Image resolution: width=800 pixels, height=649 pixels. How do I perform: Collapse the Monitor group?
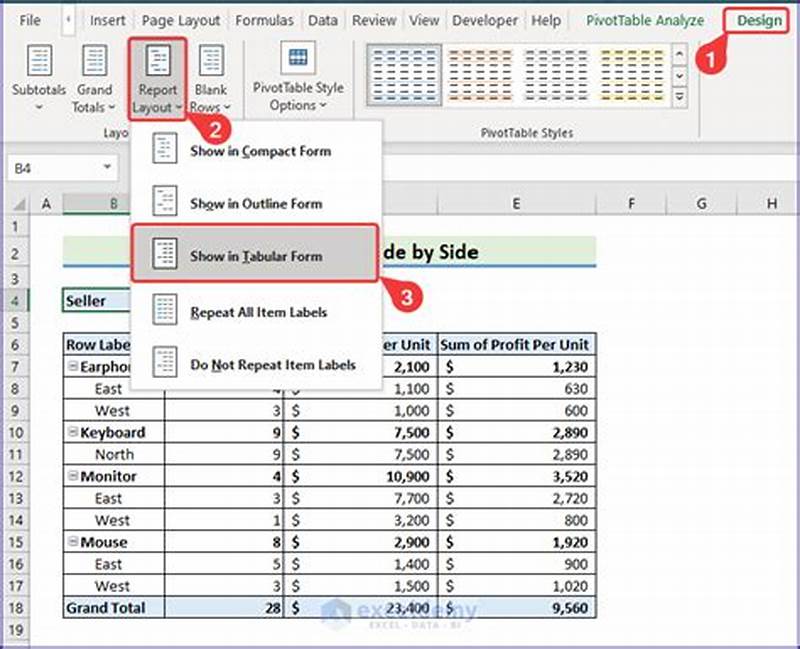74,476
